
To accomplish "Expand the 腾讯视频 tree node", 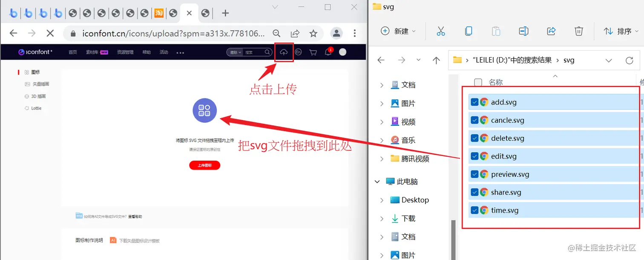I will (382, 159).
